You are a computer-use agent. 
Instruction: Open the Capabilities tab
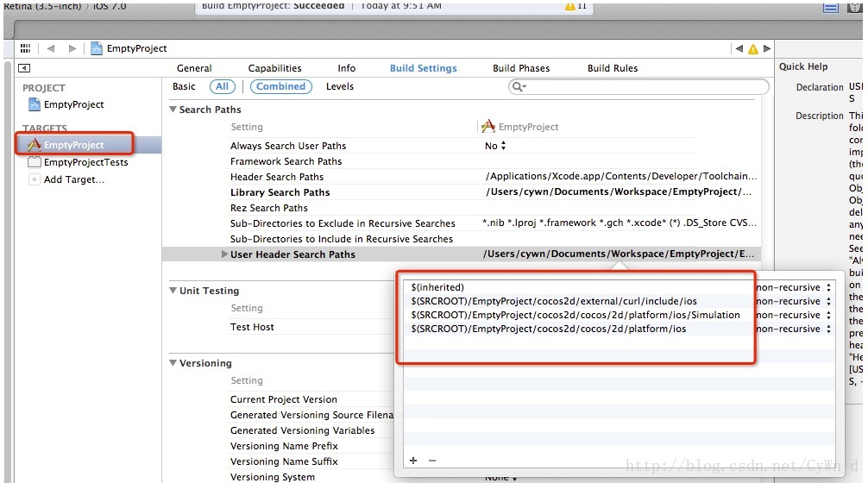click(274, 68)
